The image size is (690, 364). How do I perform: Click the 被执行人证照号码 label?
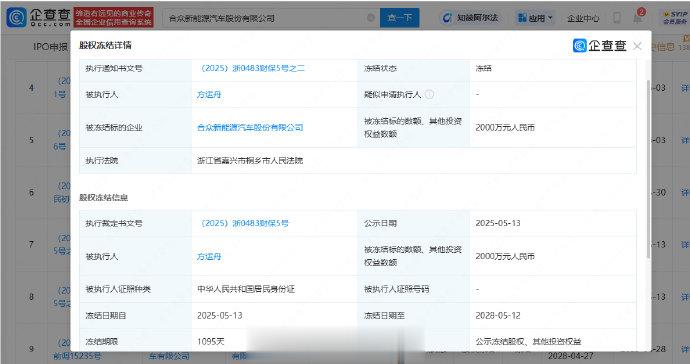coord(396,289)
